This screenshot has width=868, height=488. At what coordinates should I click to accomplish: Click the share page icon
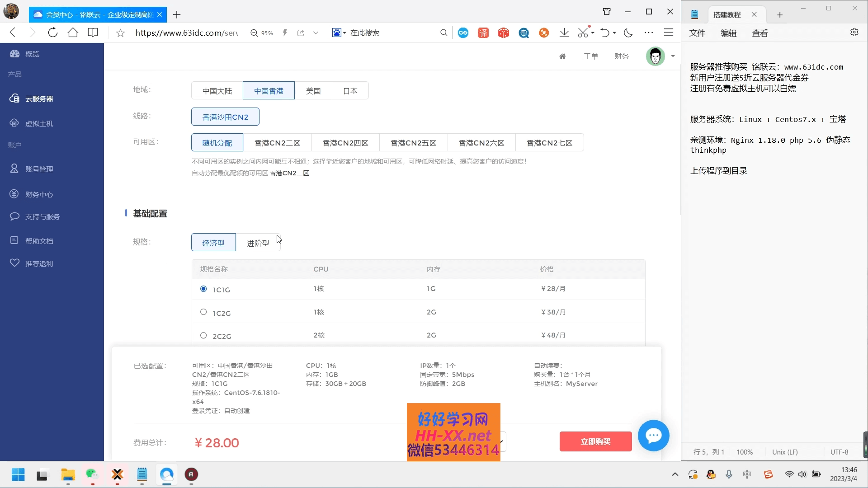(x=301, y=33)
